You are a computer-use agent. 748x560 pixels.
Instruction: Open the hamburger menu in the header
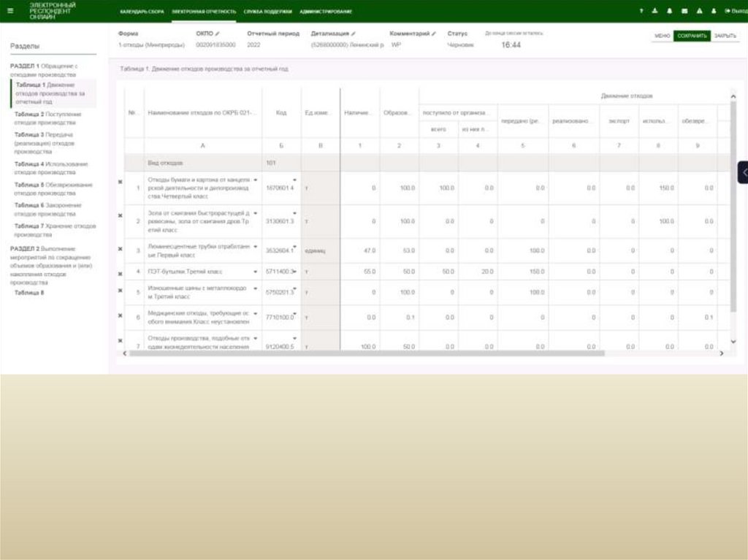click(10, 10)
